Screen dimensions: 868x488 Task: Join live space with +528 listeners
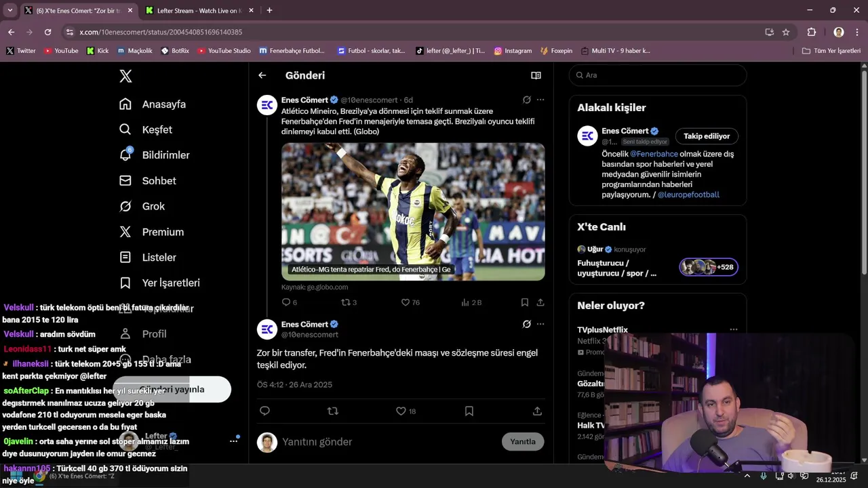click(x=709, y=267)
